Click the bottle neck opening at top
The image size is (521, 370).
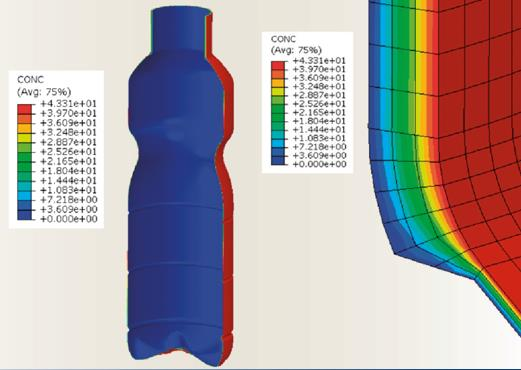182,11
